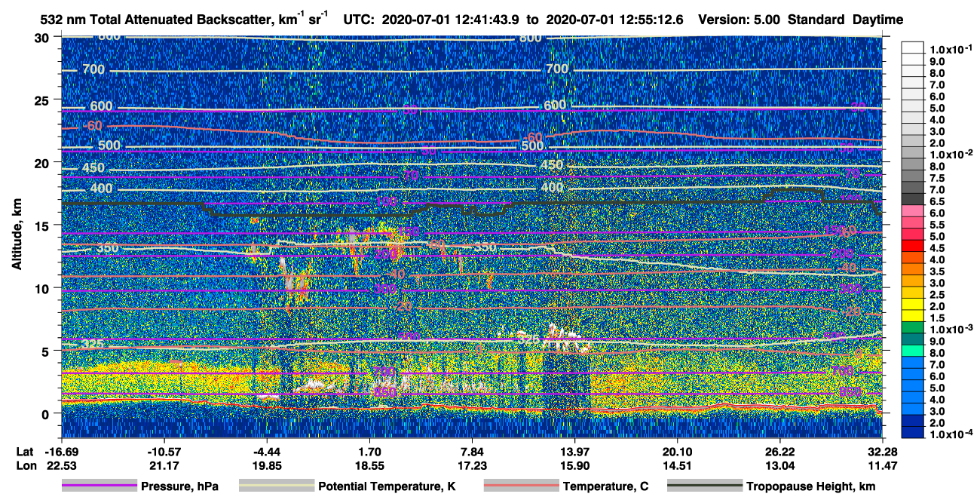Click the 'Lon' row label
This screenshot has width=980, height=503.
click(x=26, y=466)
